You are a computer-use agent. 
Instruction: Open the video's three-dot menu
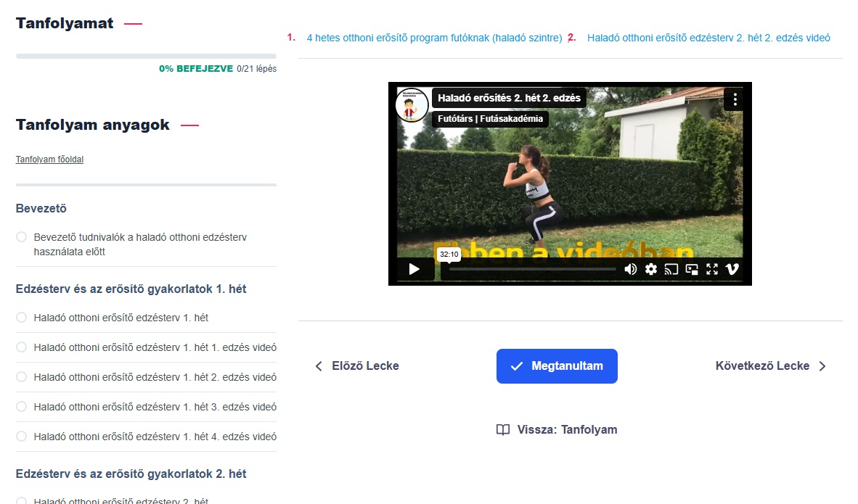coord(735,99)
